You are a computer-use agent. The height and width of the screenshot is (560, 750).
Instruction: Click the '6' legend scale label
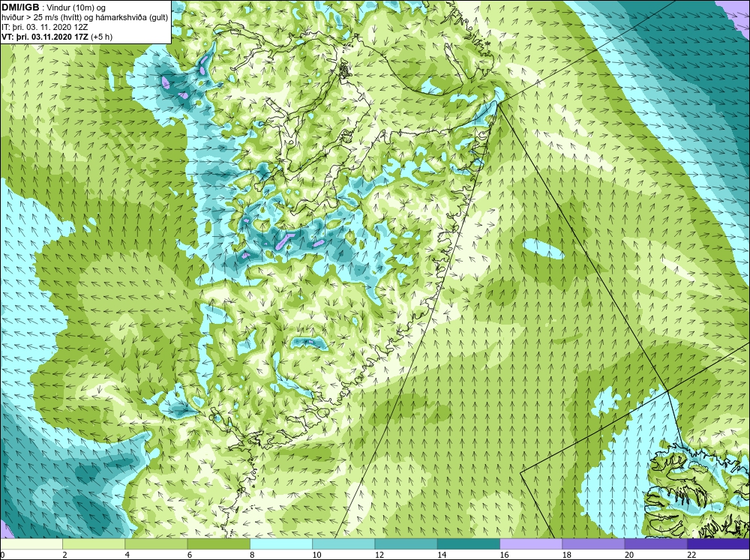coord(190,555)
